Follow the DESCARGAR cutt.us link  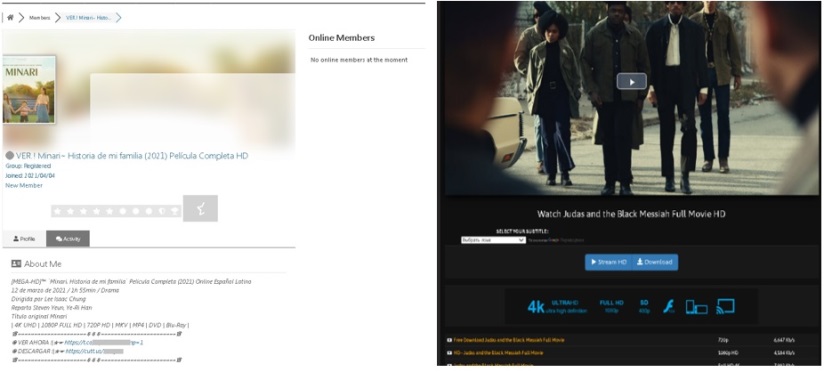coord(95,351)
